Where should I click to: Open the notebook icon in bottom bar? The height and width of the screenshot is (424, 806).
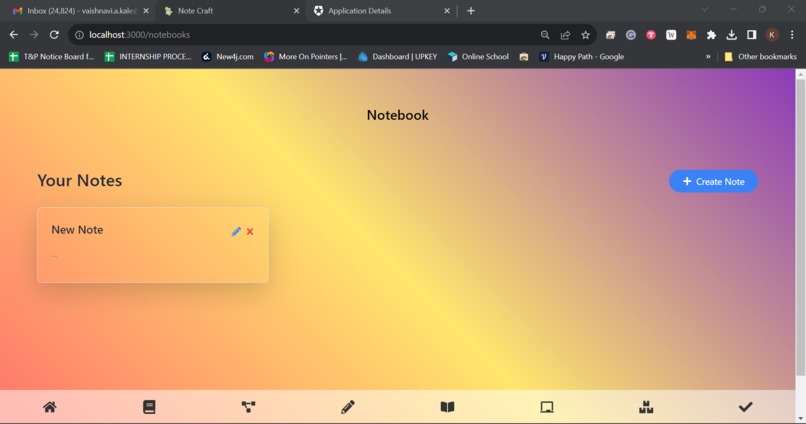coord(149,407)
